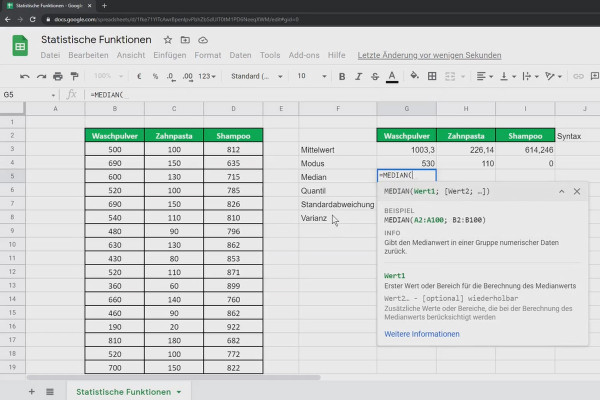This screenshot has width=600, height=400.
Task: Format as currency with euro icon
Action: pyautogui.click(x=139, y=77)
